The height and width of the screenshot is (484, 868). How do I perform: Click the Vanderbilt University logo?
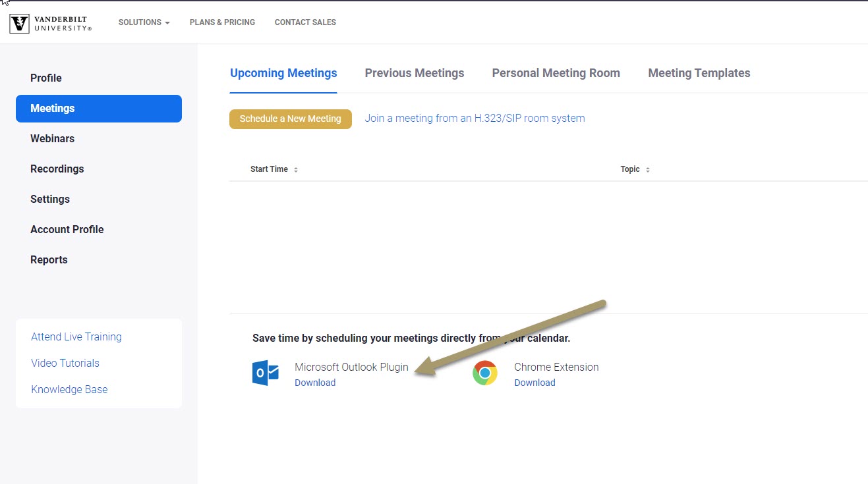coord(51,23)
